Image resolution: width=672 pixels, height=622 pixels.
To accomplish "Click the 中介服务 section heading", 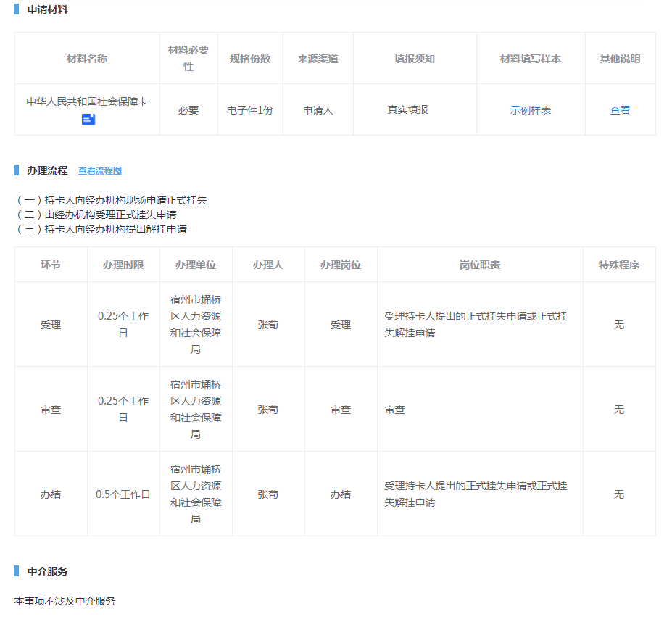I will coord(47,571).
